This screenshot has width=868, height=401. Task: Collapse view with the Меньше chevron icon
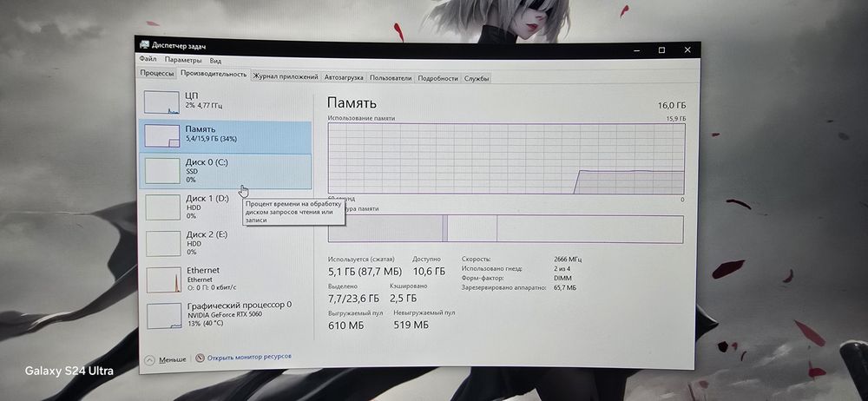click(149, 360)
